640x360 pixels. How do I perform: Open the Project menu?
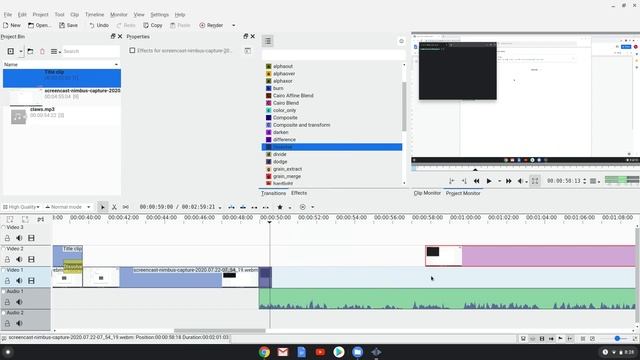pyautogui.click(x=40, y=14)
